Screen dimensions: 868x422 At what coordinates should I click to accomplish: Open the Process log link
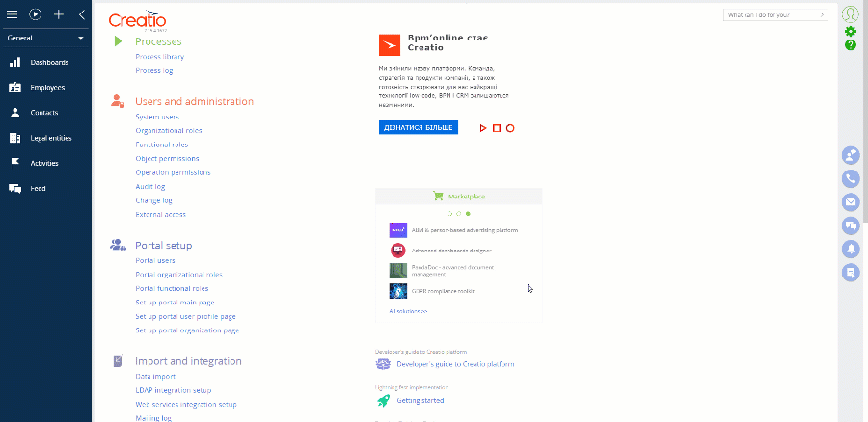154,70
